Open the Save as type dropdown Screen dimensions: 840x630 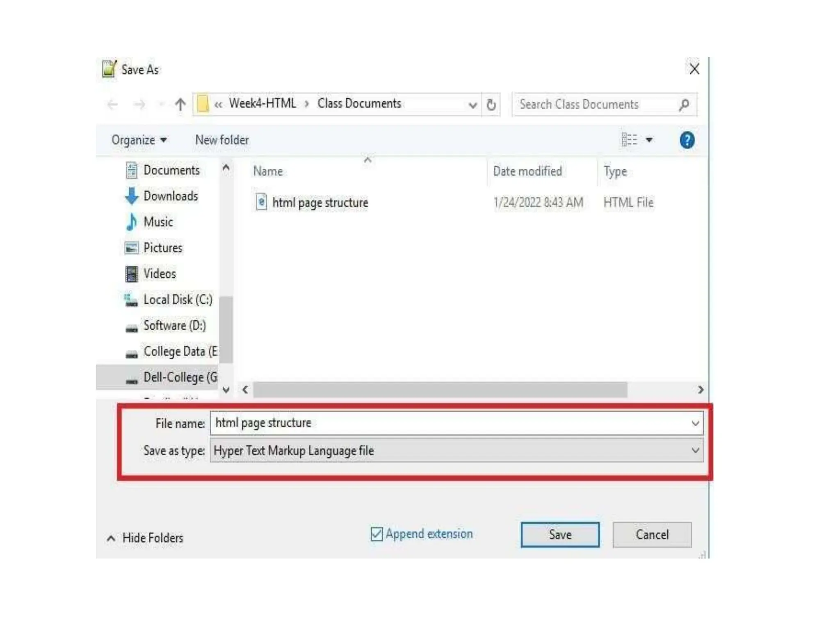pyautogui.click(x=695, y=450)
